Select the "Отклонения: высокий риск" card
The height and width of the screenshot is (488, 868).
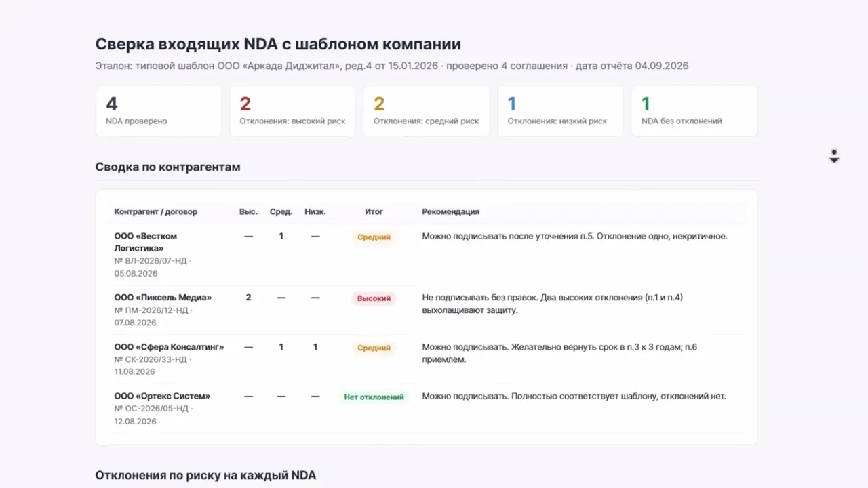pyautogui.click(x=292, y=111)
